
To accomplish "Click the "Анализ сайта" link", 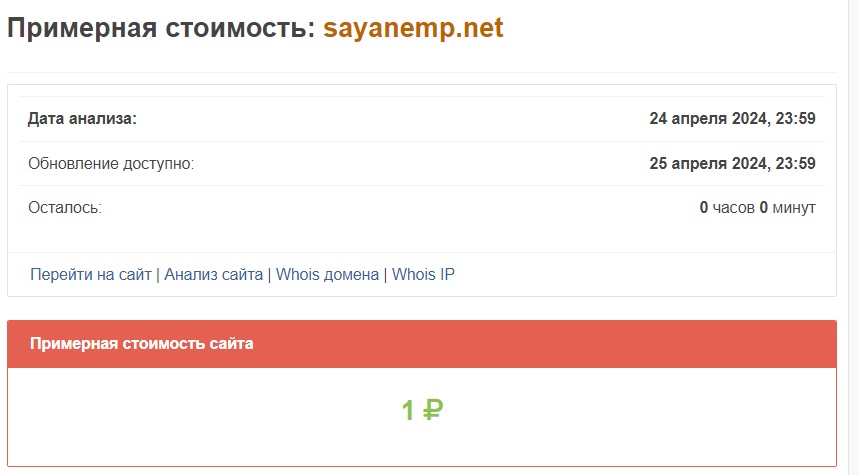I will (214, 274).
